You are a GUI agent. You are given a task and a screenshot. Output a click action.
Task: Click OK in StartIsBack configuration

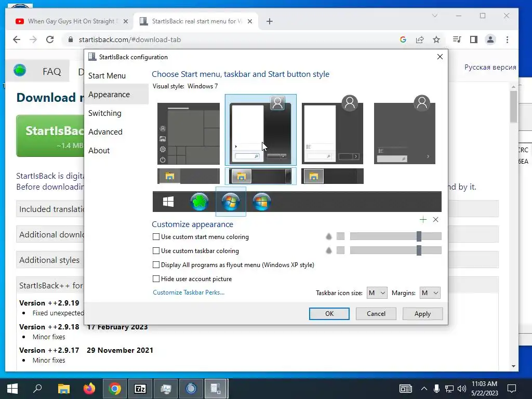pos(329,314)
